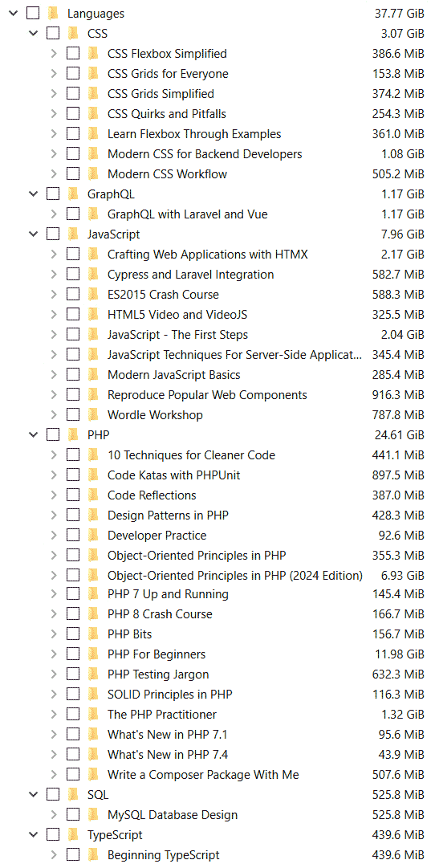
Task: Select Cypress and Laravel Integration row
Action: [x=191, y=275]
